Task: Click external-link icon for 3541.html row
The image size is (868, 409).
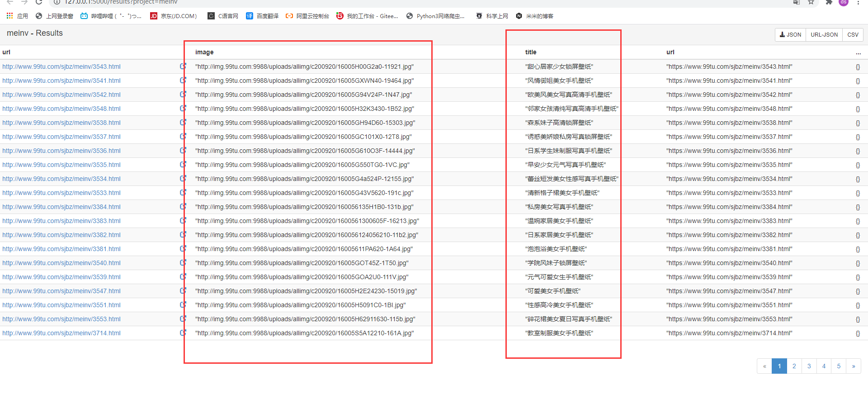Action: [183, 80]
